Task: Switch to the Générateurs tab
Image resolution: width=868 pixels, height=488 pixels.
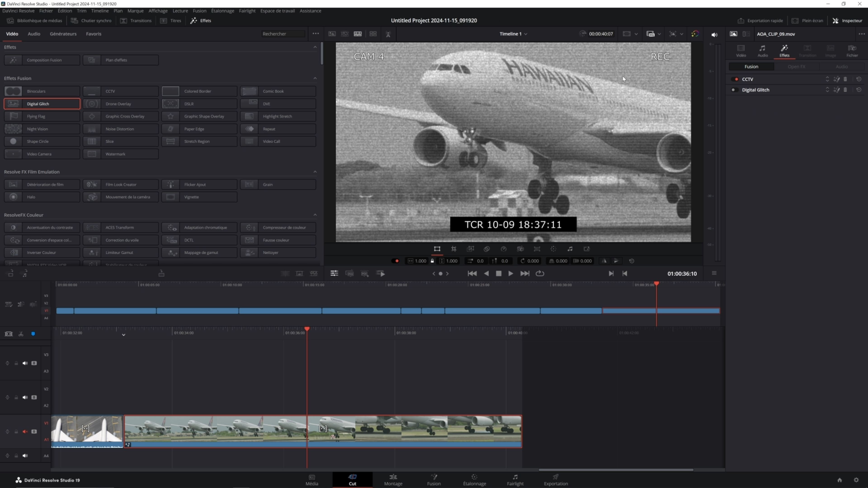Action: pos(63,34)
